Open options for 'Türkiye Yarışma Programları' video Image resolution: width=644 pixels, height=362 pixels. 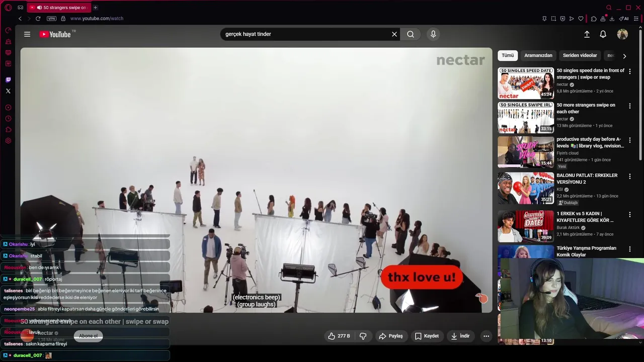point(629,248)
